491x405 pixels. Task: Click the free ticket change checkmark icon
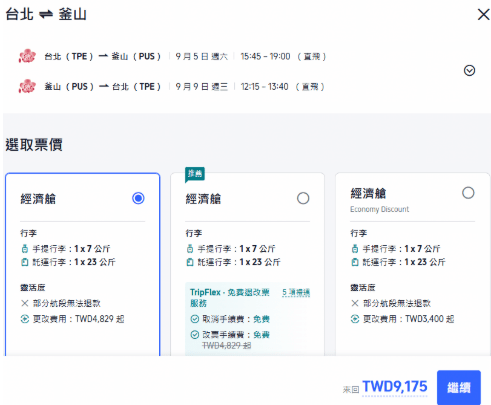tap(194, 334)
